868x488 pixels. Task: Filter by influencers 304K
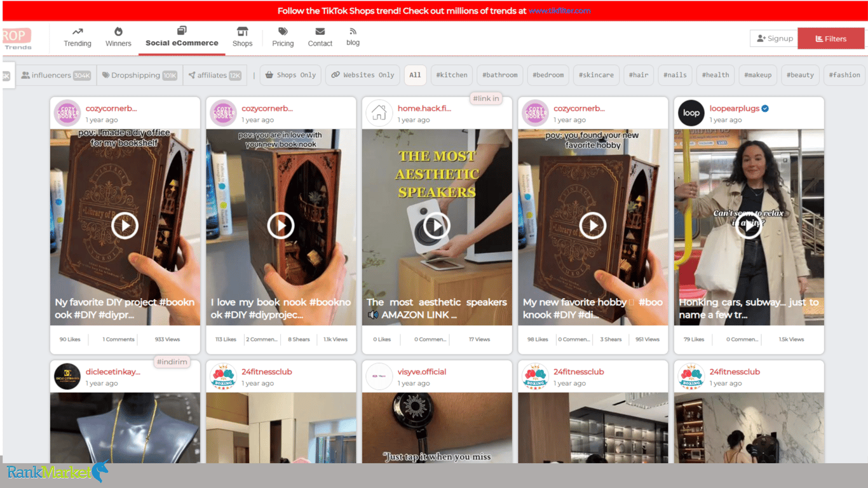(56, 75)
